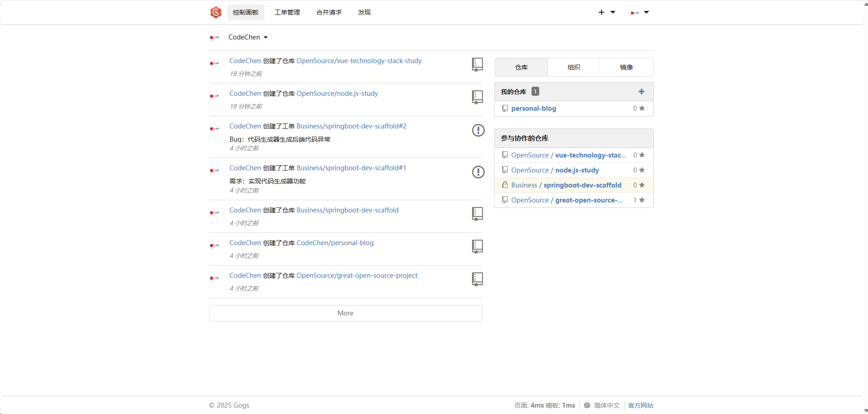Image resolution: width=868 pixels, height=414 pixels.
Task: Expand the user avatar menu in navbar
Action: point(639,12)
